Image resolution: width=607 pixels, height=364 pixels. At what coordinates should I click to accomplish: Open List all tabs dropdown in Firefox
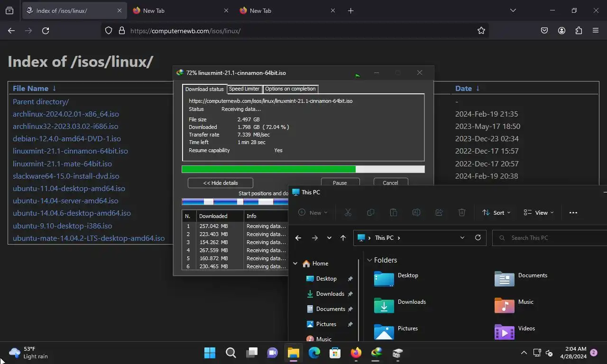513,10
